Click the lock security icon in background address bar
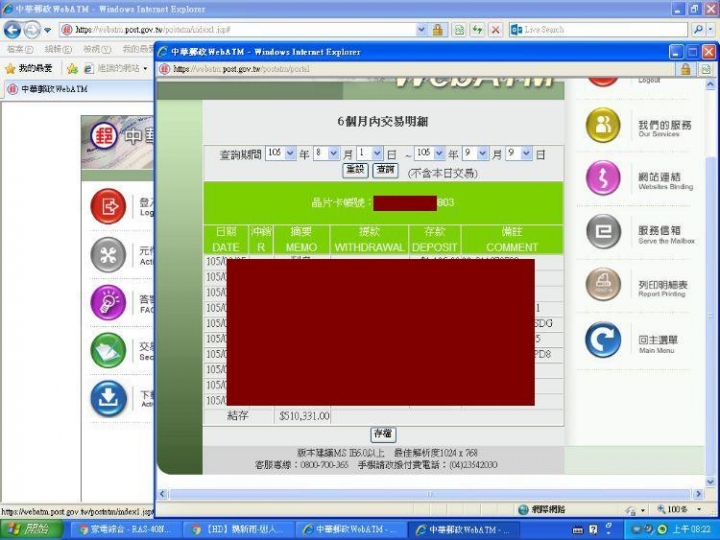Viewport: 720px width, 540px height. coord(438,30)
